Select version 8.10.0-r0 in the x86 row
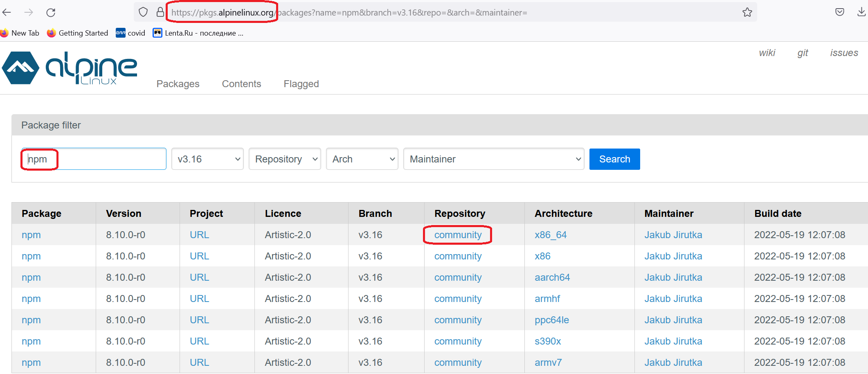868x374 pixels. pyautogui.click(x=126, y=256)
